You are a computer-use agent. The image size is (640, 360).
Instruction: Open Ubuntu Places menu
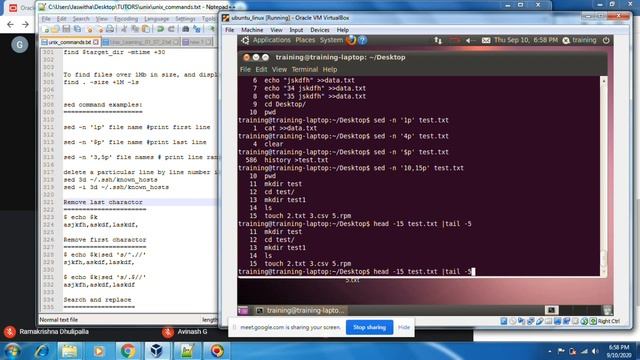305,40
